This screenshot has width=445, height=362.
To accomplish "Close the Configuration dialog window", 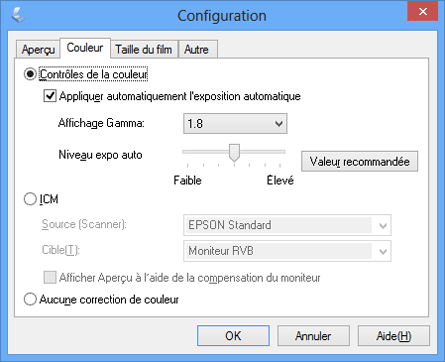I will pos(423,11).
